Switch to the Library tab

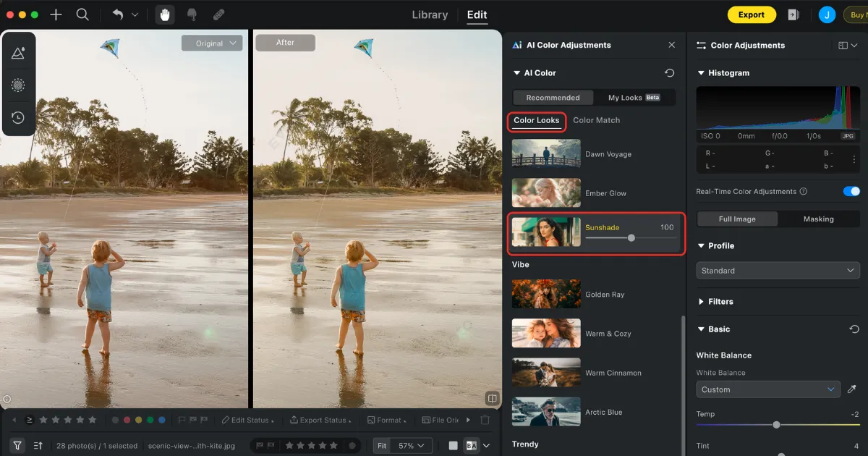pyautogui.click(x=430, y=14)
